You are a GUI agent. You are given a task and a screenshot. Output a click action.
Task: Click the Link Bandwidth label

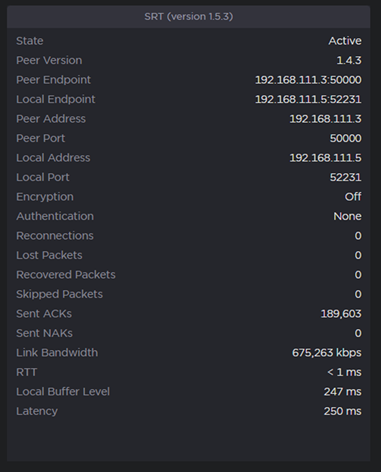(57, 353)
